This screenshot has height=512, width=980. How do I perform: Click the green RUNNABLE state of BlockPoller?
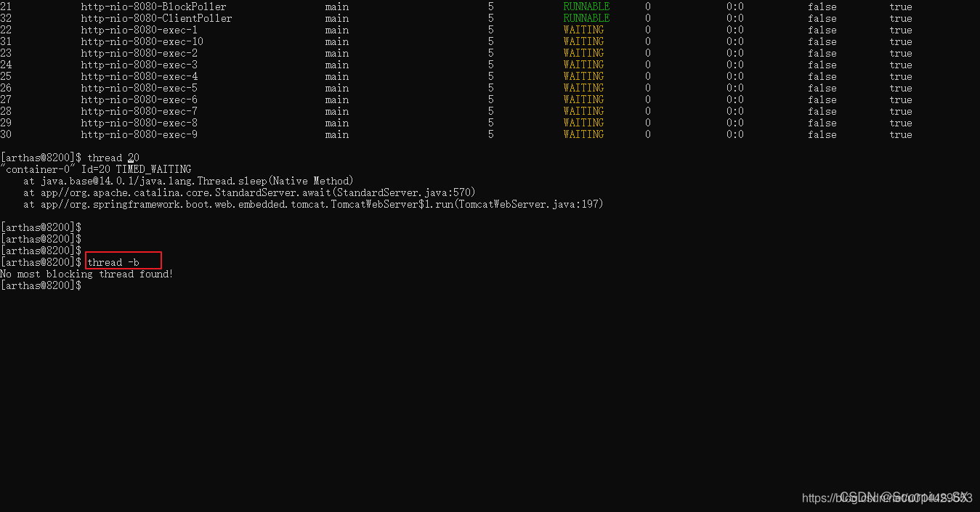point(586,7)
